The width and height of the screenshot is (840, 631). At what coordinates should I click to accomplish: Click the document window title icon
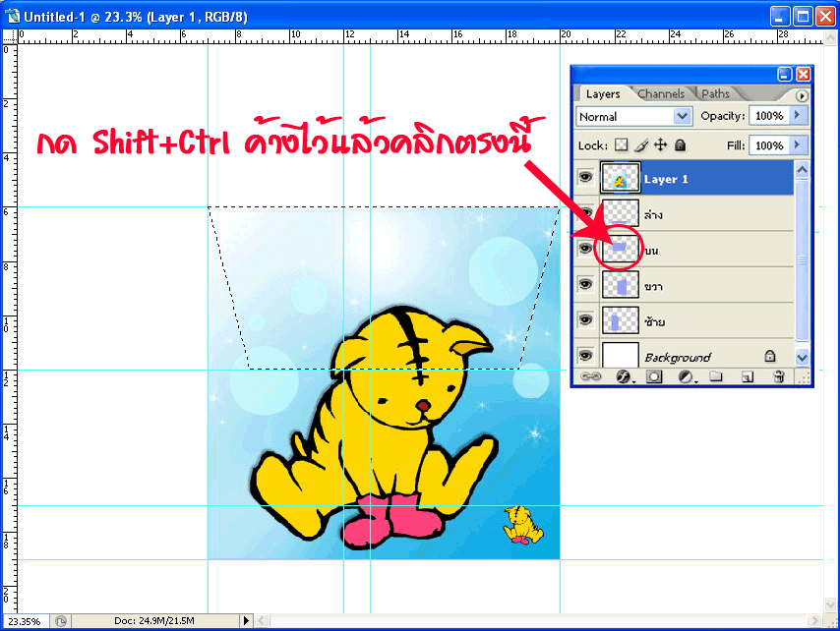point(13,16)
